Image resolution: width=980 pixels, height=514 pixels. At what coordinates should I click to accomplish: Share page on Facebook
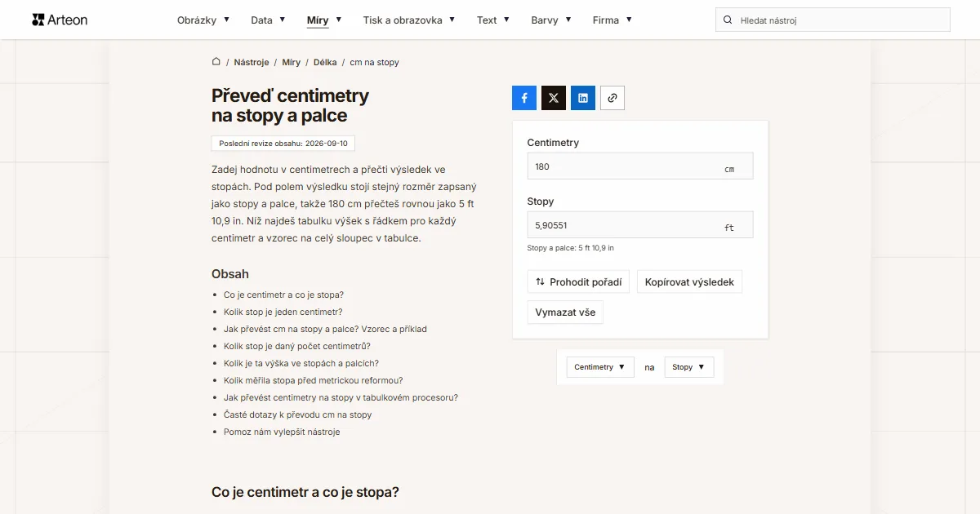[x=524, y=98]
